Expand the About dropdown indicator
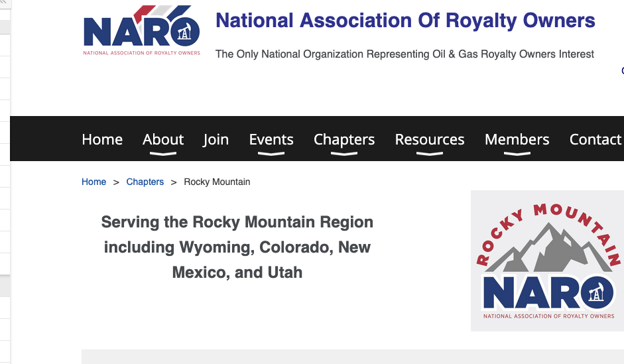The height and width of the screenshot is (364, 624). coord(163,154)
